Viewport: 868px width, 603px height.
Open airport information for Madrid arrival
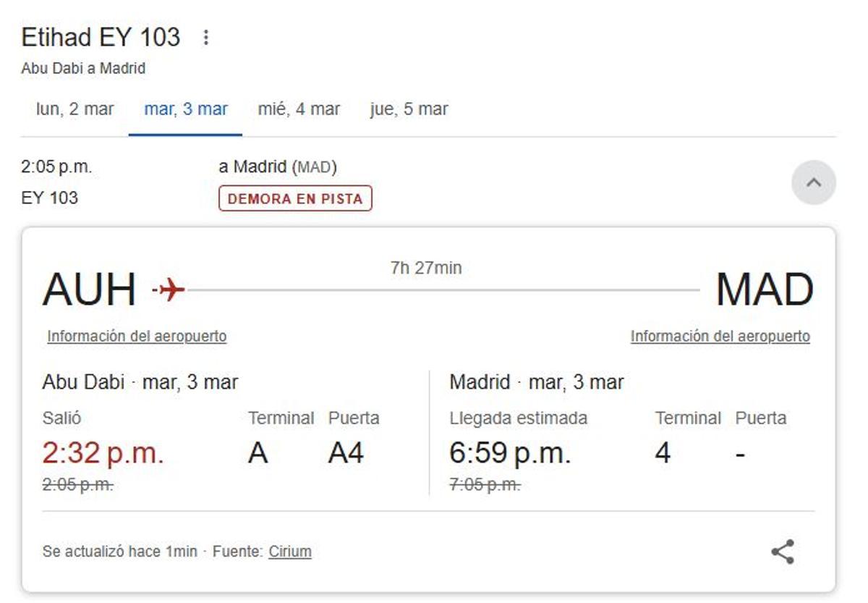click(x=721, y=335)
